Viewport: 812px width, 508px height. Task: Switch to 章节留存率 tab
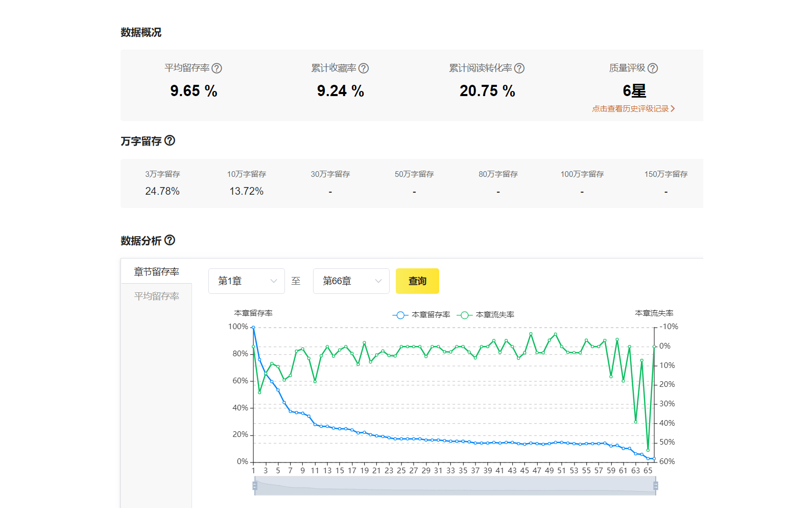pos(156,271)
